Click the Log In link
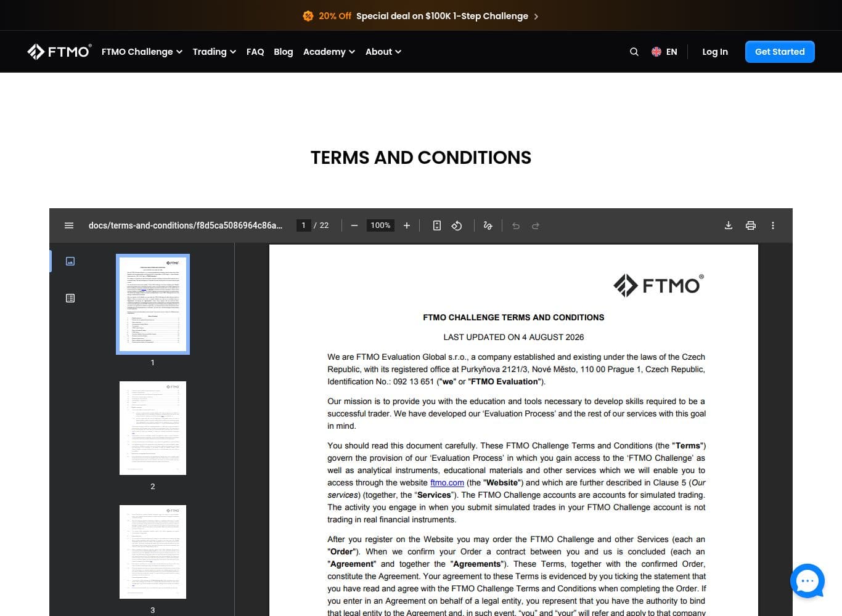This screenshot has width=842, height=616. coord(715,52)
